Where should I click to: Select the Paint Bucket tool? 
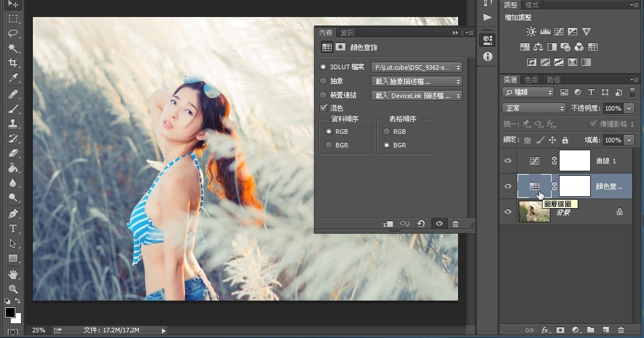(x=13, y=167)
